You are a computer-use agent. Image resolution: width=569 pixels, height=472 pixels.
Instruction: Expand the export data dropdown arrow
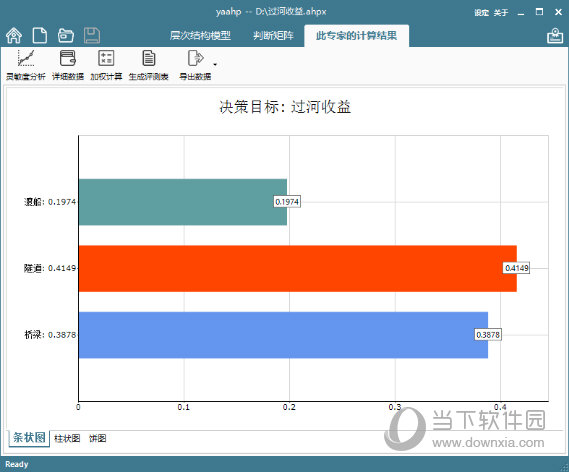[215, 65]
